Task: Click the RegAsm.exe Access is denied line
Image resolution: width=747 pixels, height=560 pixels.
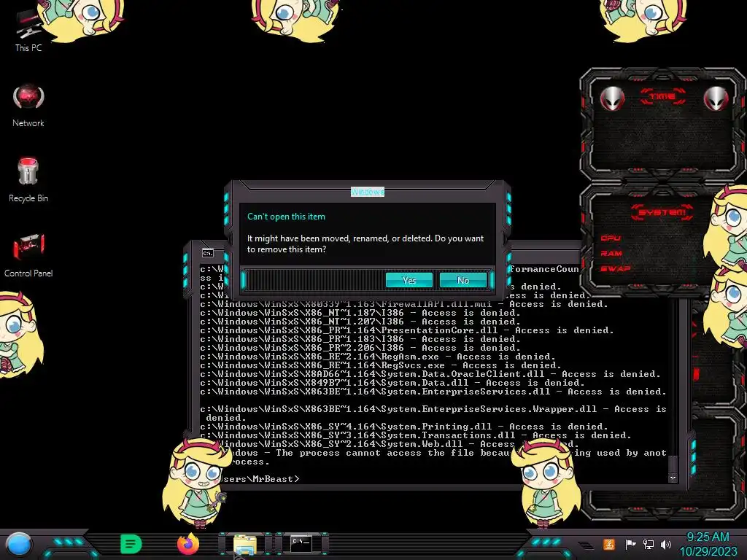Action: coord(378,357)
